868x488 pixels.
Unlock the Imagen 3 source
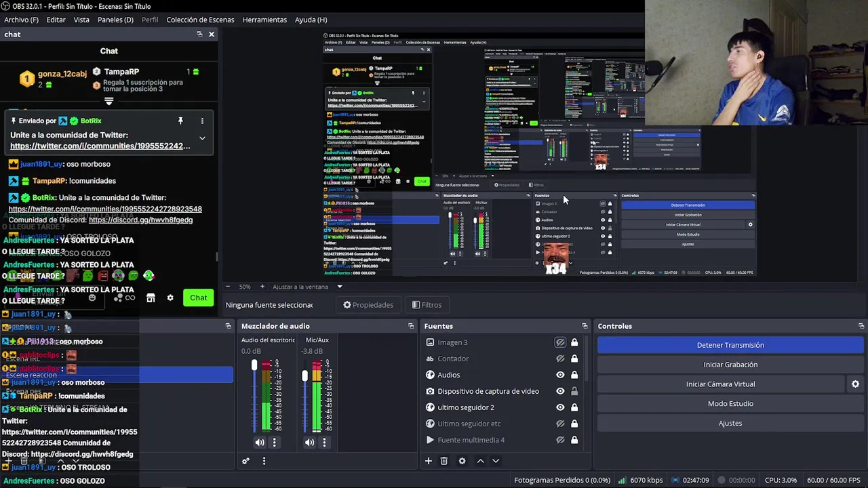[x=574, y=342]
